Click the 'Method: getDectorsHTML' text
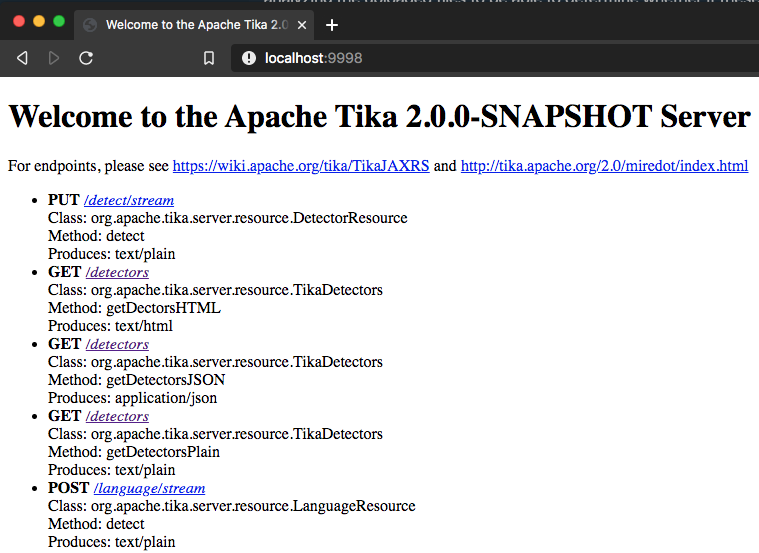Viewport: 759px width, 553px height. click(x=134, y=308)
